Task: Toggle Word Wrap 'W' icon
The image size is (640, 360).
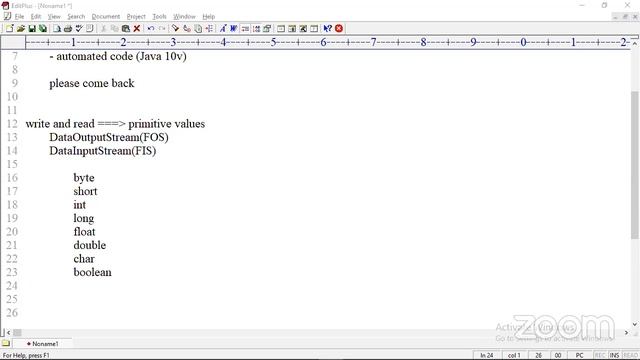Action: [x=233, y=29]
